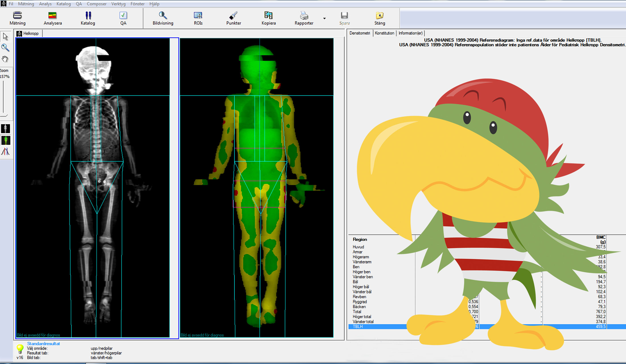626x364 pixels.
Task: Toggle the grayscale bone image view
Action: 6,129
